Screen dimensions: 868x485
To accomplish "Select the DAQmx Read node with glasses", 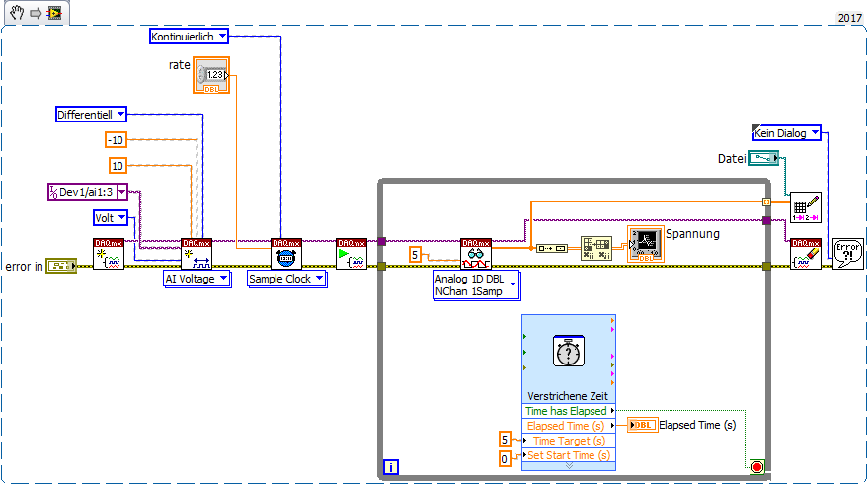I will point(476,254).
